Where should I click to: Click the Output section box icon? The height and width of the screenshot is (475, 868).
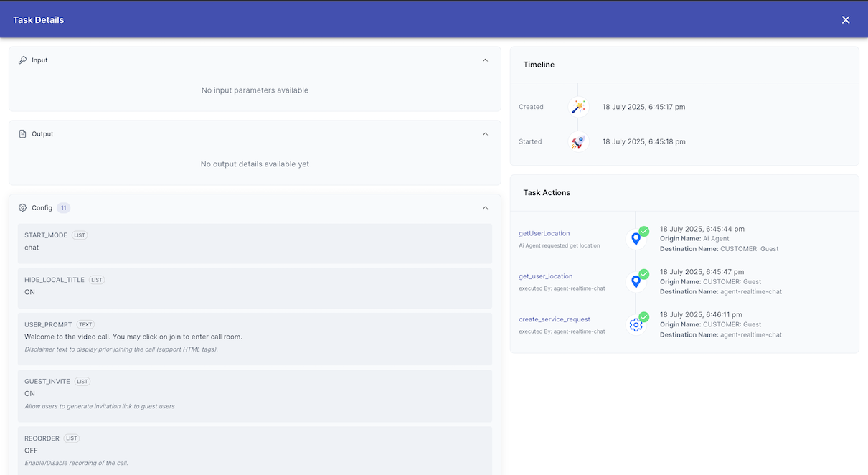[x=22, y=133]
